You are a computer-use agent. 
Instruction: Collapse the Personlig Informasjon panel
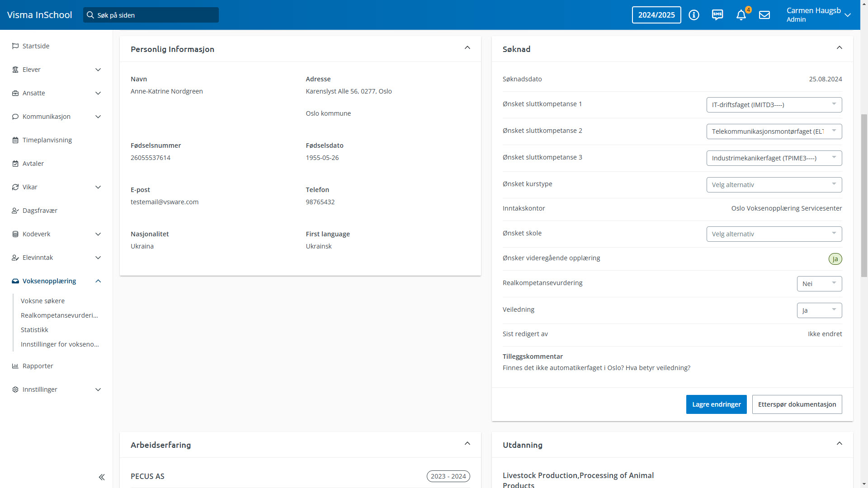click(467, 48)
